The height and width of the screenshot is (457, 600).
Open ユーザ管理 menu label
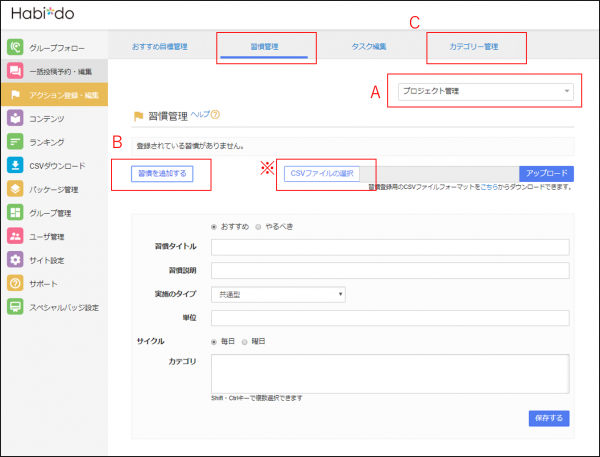tap(47, 237)
